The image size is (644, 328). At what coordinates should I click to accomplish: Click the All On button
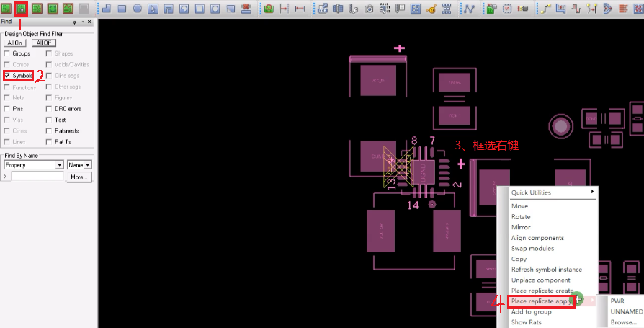pos(14,43)
